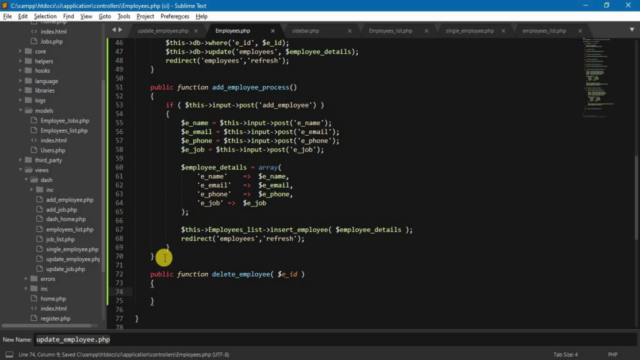Screen dimensions: 640x360
Task: Expand the libraries folder
Action: (20, 90)
